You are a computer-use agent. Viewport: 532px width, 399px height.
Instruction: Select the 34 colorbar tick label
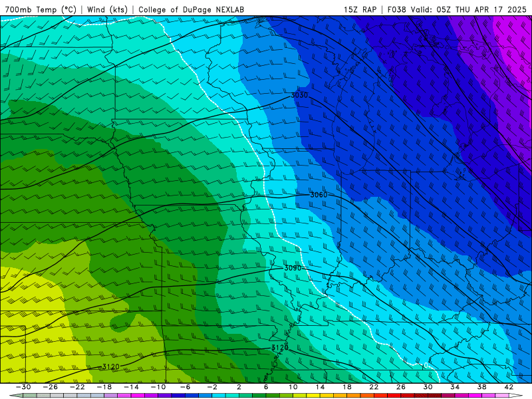(455, 387)
